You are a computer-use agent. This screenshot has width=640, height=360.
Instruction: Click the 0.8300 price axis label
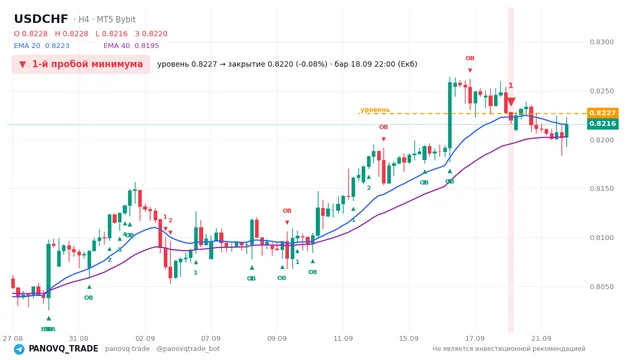click(602, 42)
